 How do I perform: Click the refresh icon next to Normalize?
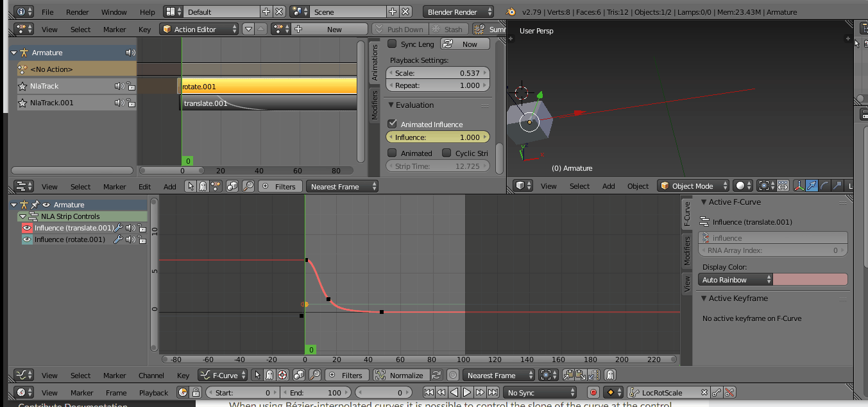(x=436, y=375)
